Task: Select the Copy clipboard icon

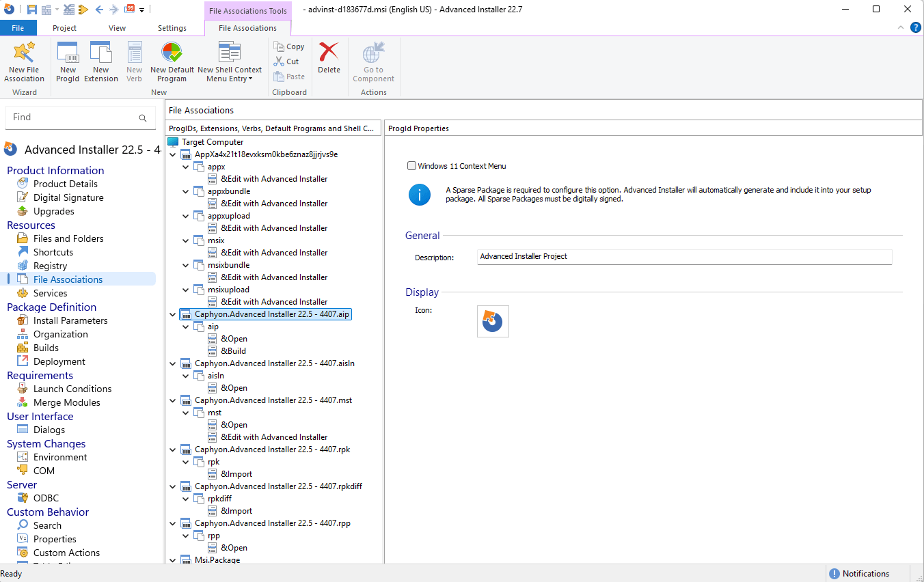Action: coord(288,46)
